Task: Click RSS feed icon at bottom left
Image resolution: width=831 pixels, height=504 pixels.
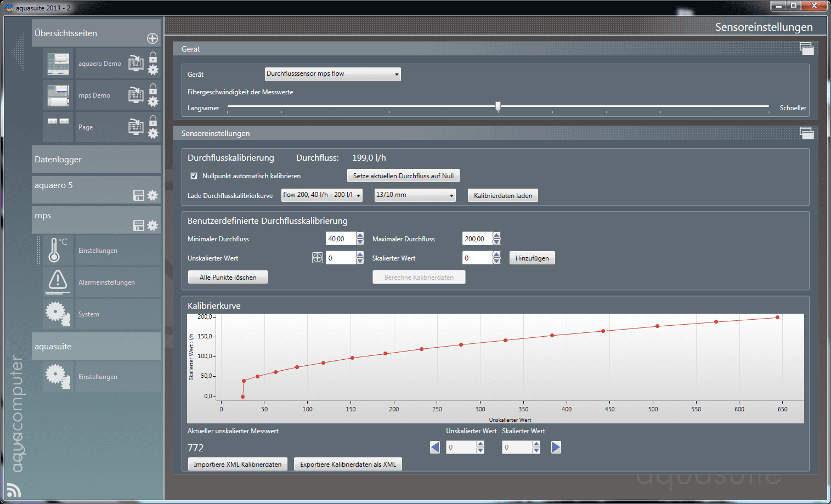Action: [13, 490]
